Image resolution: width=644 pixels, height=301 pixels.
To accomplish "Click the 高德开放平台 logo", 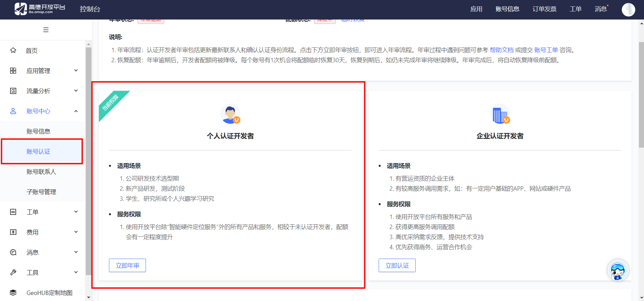I will (x=40, y=9).
